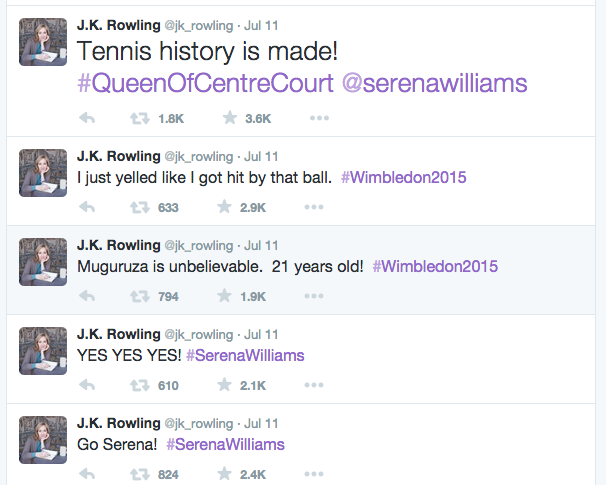Open the #QueenOfCentreCourt hashtag
This screenshot has width=606, height=485.
(x=205, y=83)
